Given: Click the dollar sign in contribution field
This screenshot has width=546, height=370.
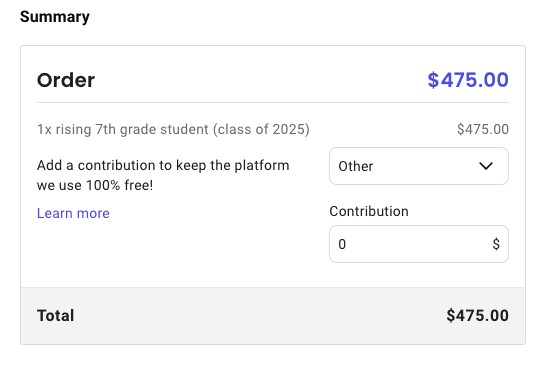Looking at the screenshot, I should click(496, 244).
